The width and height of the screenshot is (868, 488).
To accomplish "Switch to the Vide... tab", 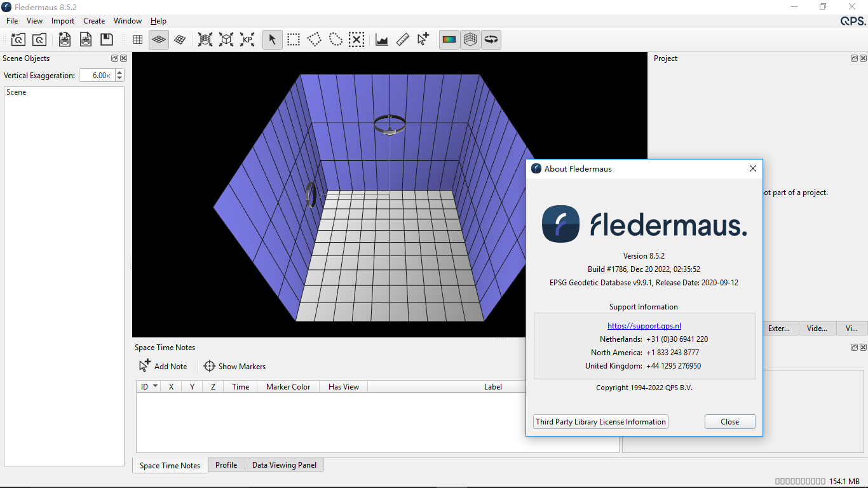I will point(817,328).
